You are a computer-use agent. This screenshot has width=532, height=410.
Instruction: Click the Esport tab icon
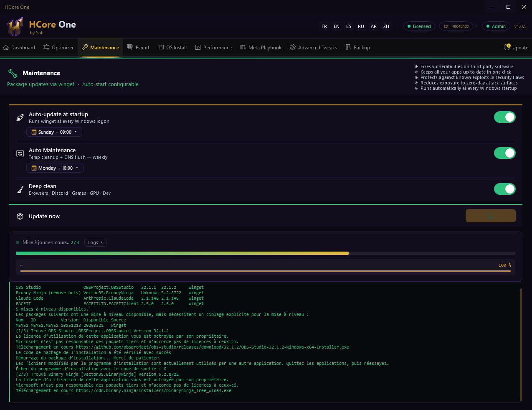(x=130, y=47)
